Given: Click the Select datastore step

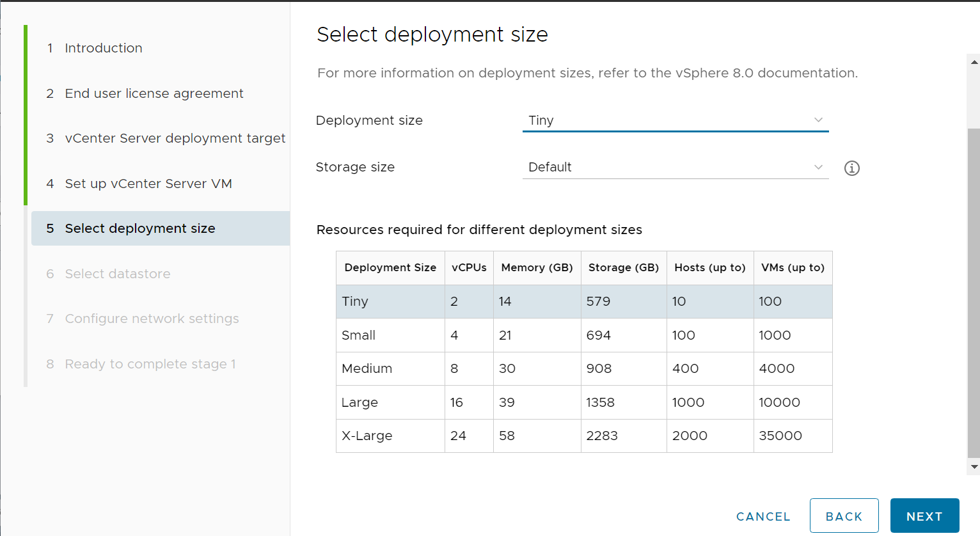Looking at the screenshot, I should [117, 274].
